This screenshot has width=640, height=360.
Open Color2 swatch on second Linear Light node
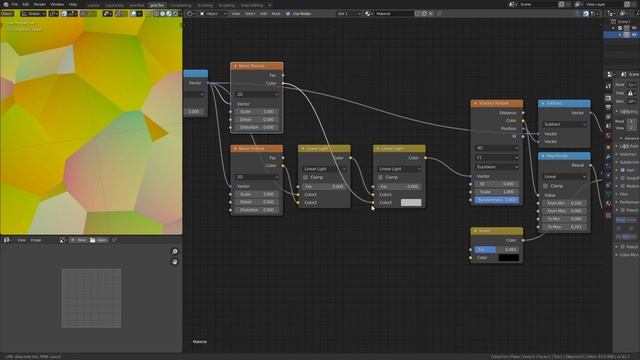coord(411,202)
